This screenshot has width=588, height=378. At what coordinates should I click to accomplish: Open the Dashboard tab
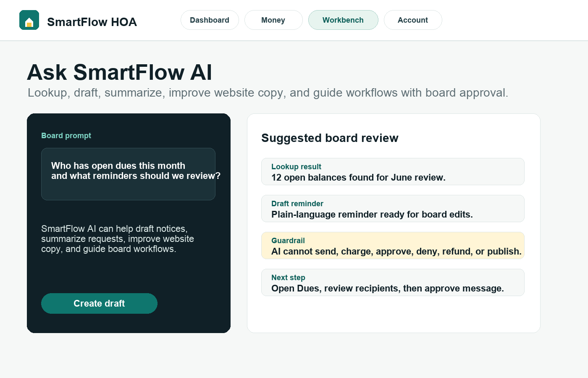(210, 20)
